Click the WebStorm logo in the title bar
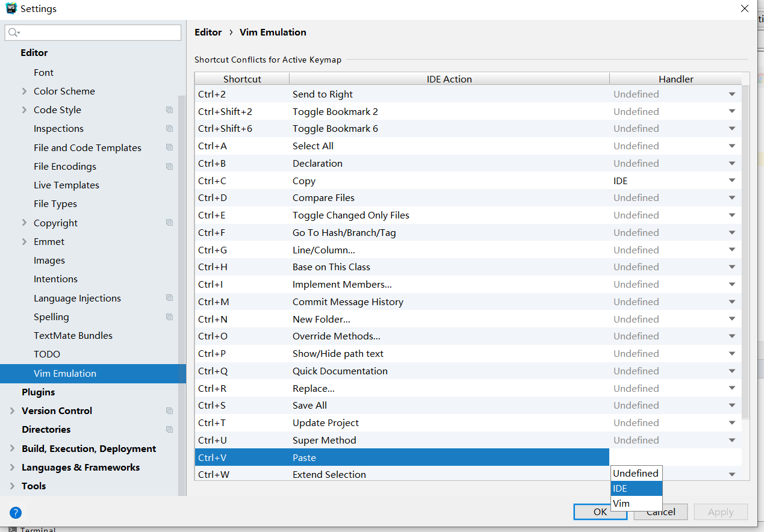 tap(11, 8)
